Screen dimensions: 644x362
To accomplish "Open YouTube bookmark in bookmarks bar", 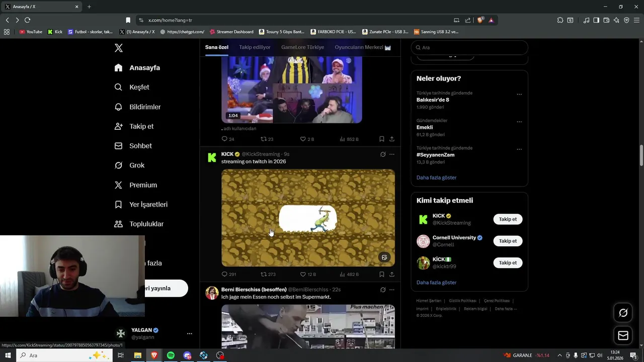I will pos(31,32).
